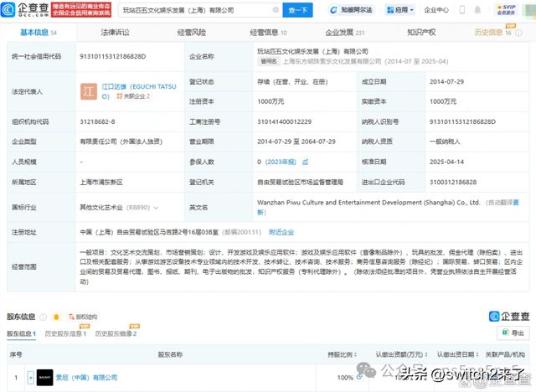The width and height of the screenshot is (536, 392).
Task: Sort by 持股比例 column
Action: [x=343, y=355]
